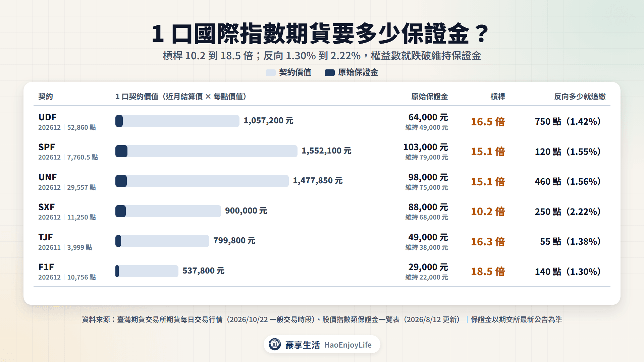The width and height of the screenshot is (644, 362).
Task: Click the 98,000 元 initial margin
Action: [x=428, y=177]
